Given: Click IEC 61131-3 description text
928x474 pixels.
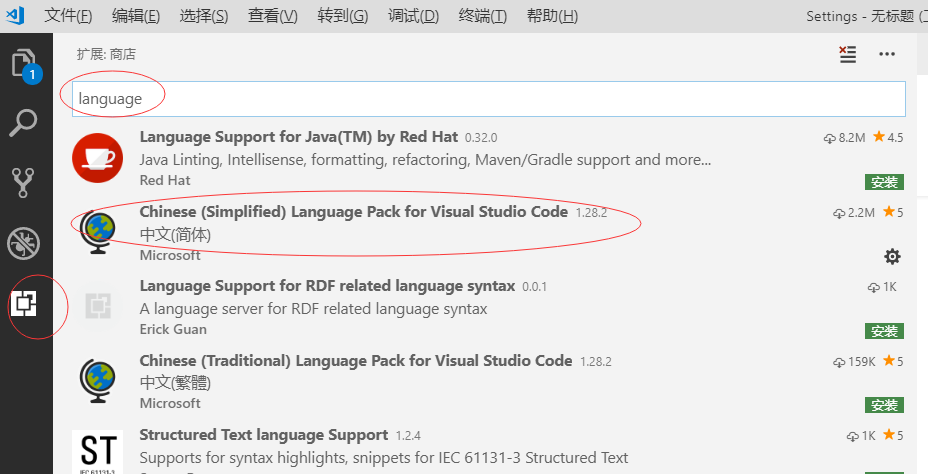Looking at the screenshot, I should [x=384, y=458].
